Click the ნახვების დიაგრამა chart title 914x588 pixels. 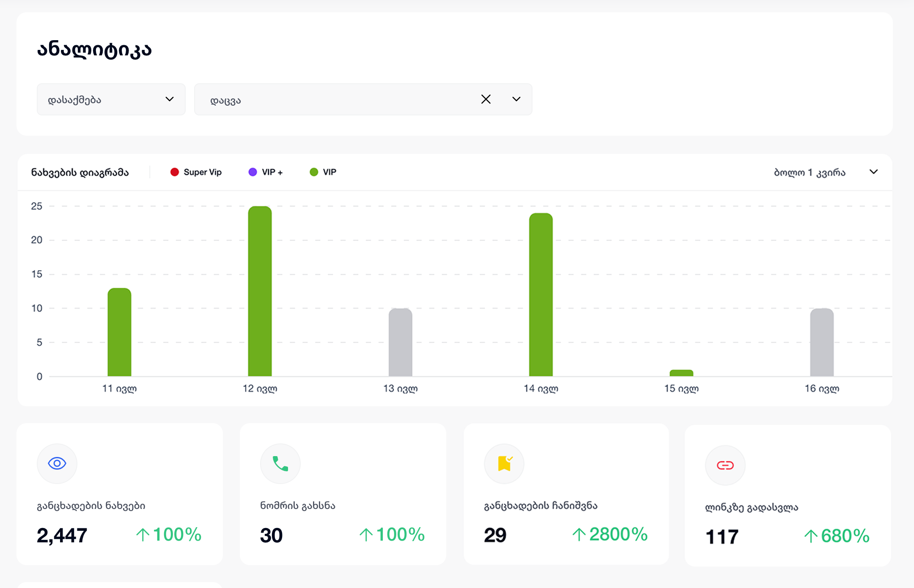click(x=80, y=172)
